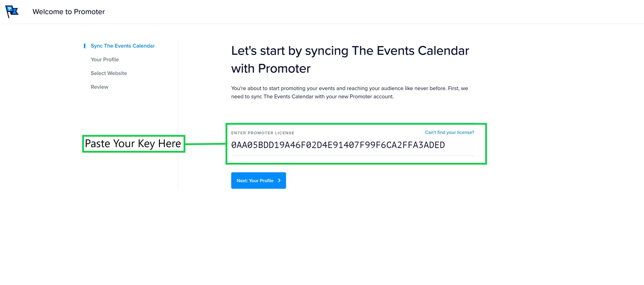644x285 pixels.
Task: Select the license key text
Action: (338, 145)
